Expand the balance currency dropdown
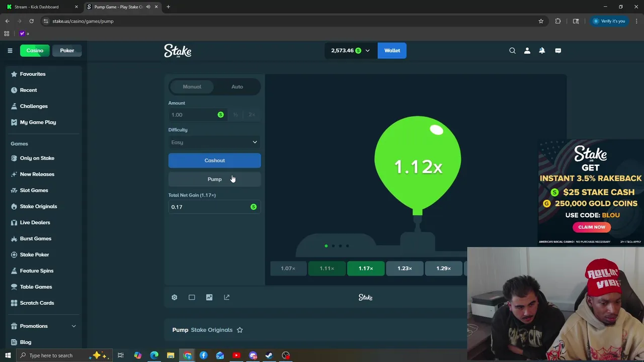The width and height of the screenshot is (644, 362). coord(367,51)
